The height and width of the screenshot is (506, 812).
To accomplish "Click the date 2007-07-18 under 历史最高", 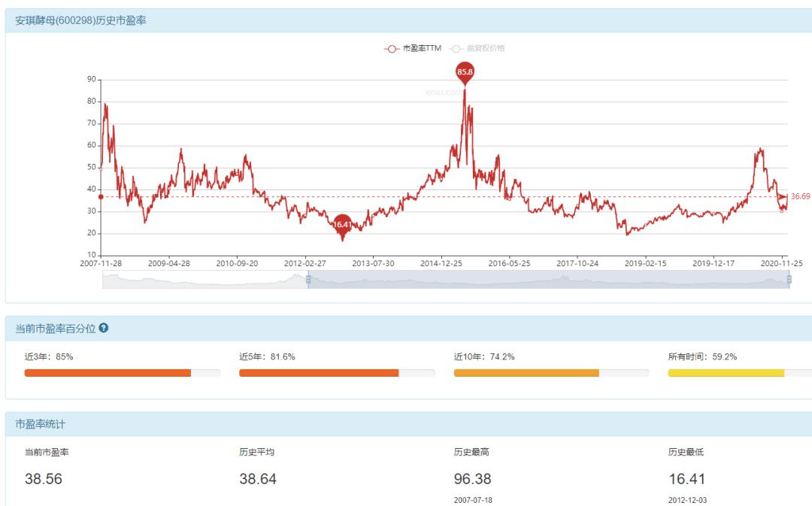I will 473,500.
